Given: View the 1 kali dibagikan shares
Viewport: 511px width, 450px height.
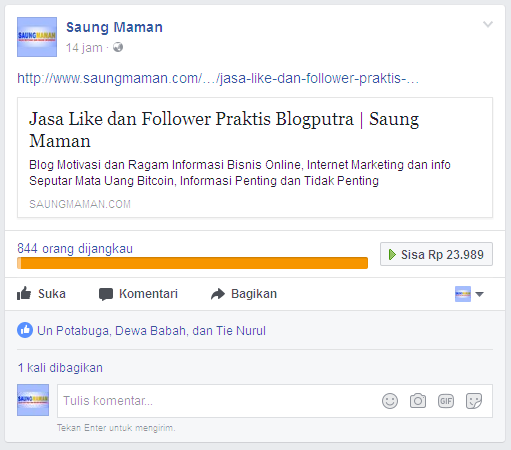Looking at the screenshot, I should coord(60,368).
